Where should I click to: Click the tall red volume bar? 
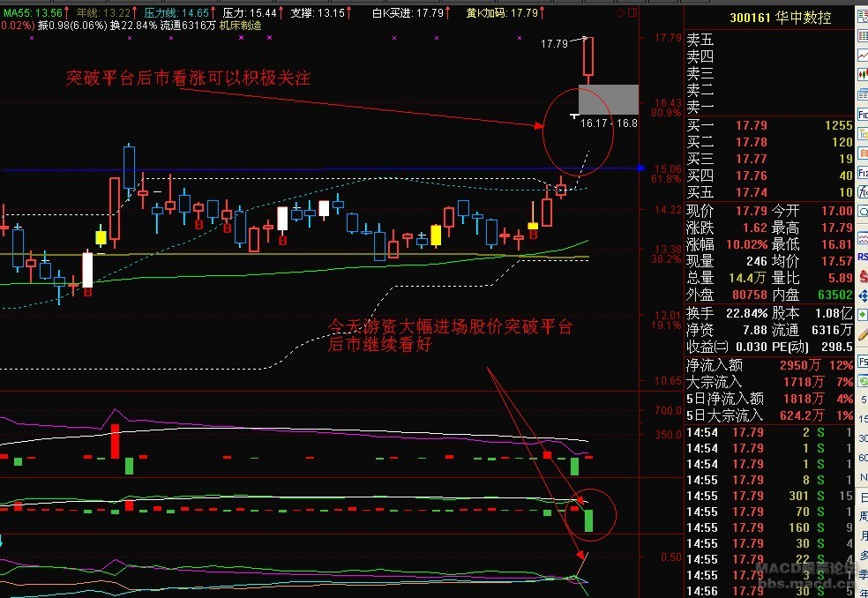116,441
